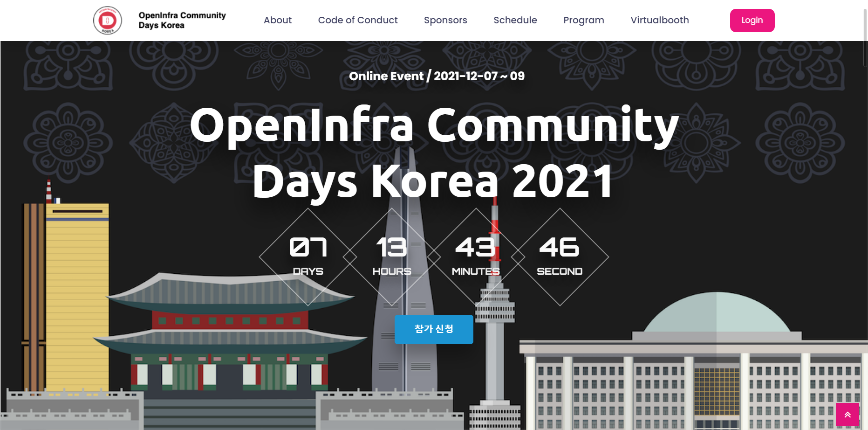This screenshot has width=868, height=430.
Task: Click the MINUTES countdown diamond
Action: click(476, 257)
